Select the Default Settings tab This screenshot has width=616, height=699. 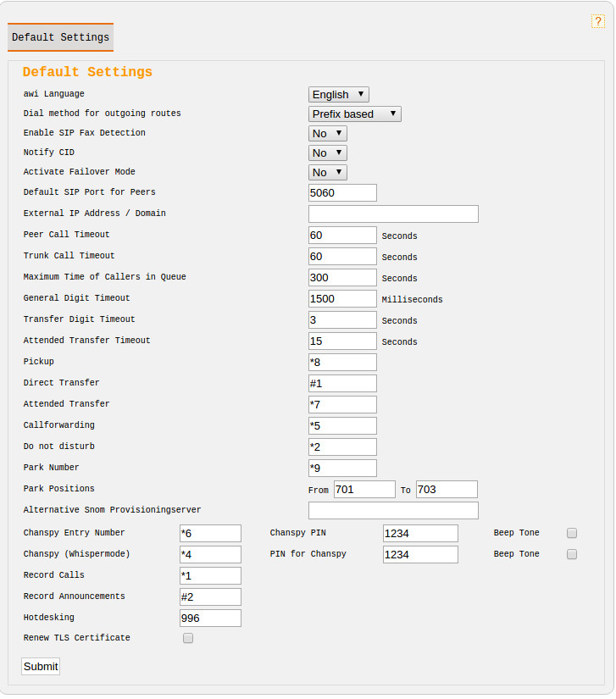[60, 37]
